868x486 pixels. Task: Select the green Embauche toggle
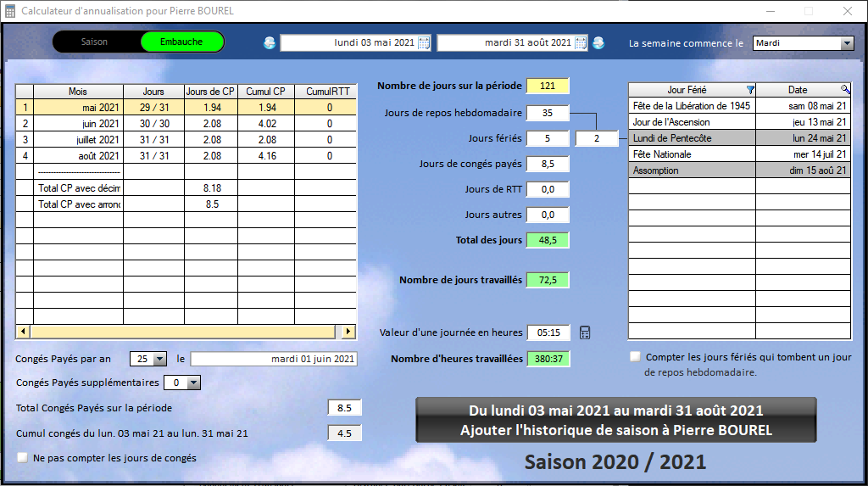point(181,42)
